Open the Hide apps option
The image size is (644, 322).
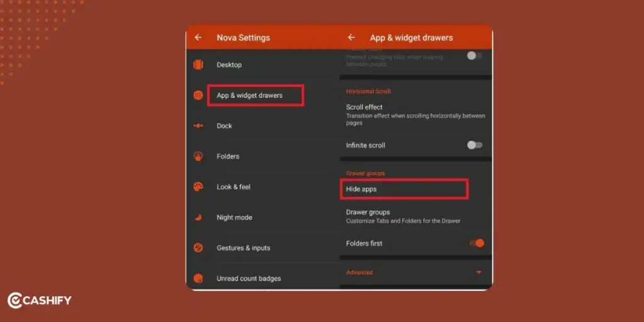click(x=404, y=189)
